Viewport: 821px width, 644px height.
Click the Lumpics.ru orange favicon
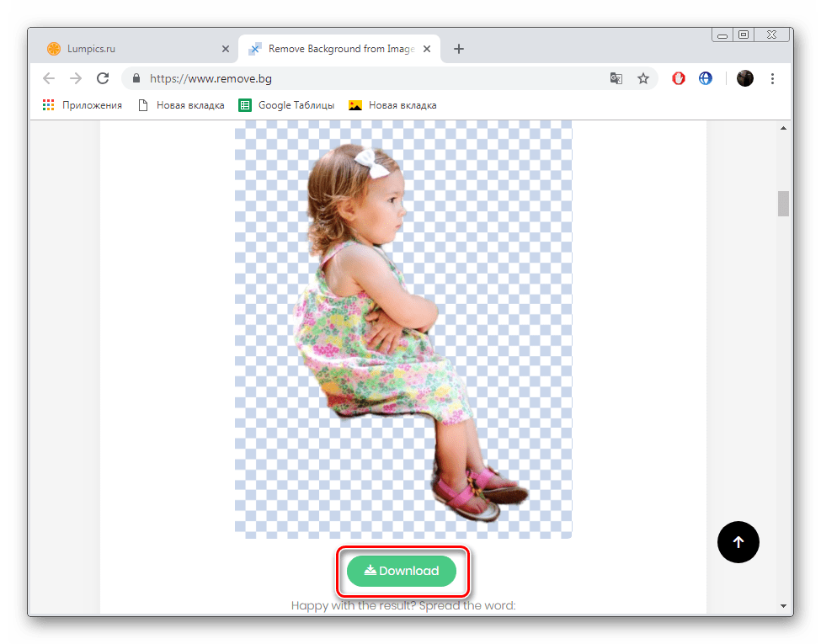coord(54,49)
